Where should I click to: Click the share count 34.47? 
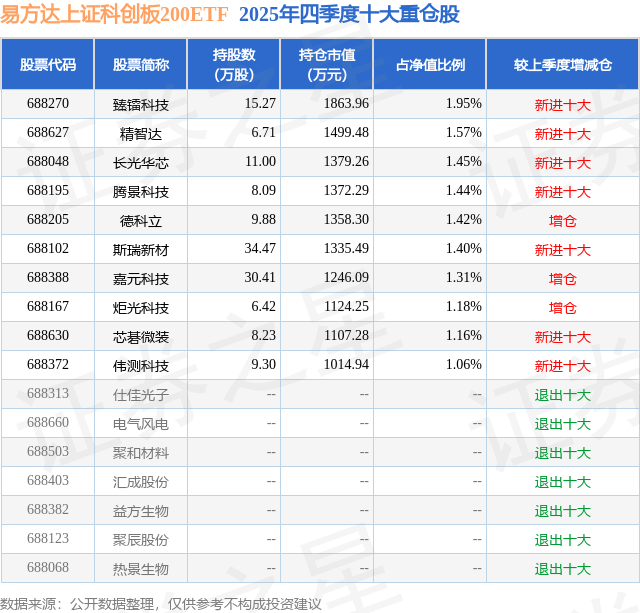click(x=260, y=249)
